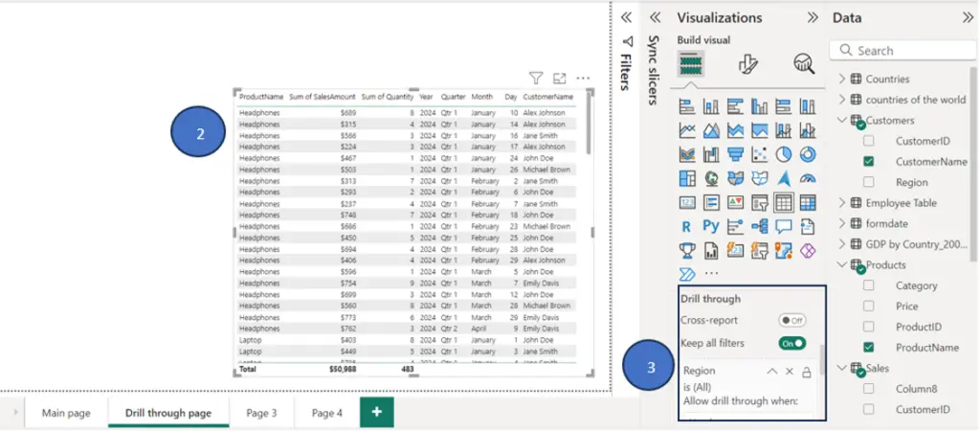Select the funnel chart visual
Screen dimensions: 980x431
coord(736,154)
